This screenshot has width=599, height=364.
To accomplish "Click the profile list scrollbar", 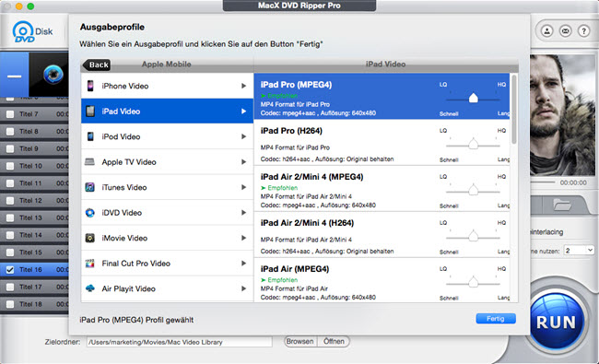I will point(514,110).
